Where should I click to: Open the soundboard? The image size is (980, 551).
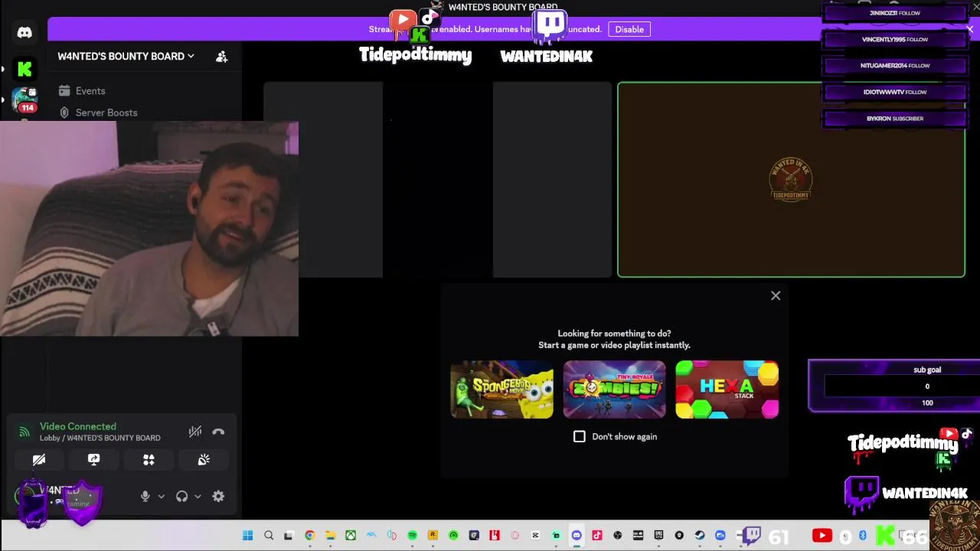204,459
